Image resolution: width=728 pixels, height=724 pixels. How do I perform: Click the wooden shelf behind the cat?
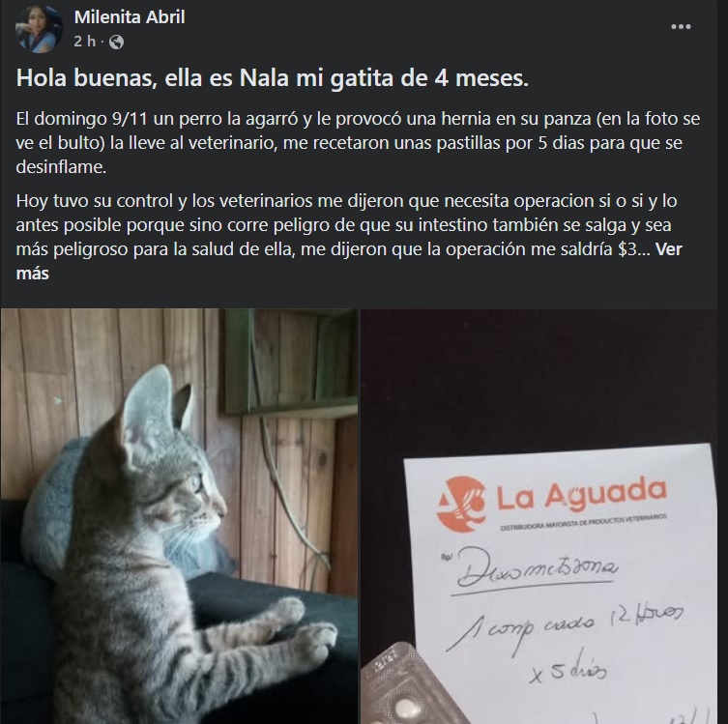tap(290, 362)
